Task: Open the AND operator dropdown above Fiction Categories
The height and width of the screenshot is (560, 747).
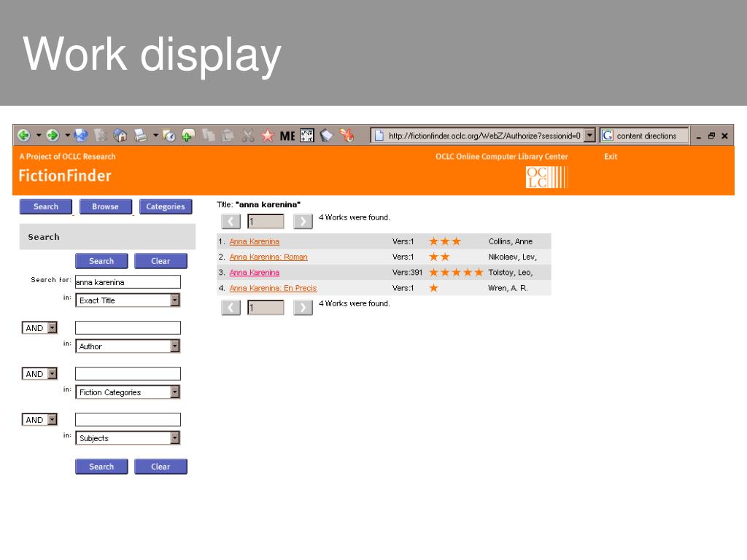Action: (39, 374)
